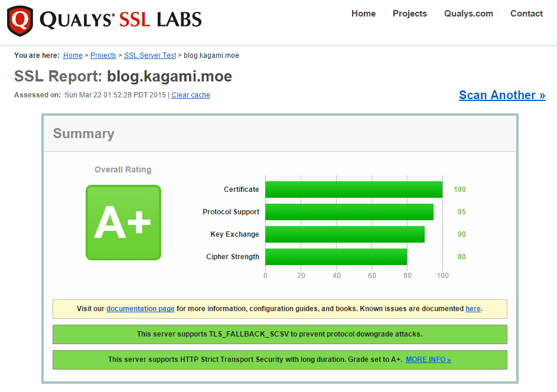Click the Key Exchange score bar
Image resolution: width=557 pixels, height=392 pixels.
click(345, 234)
